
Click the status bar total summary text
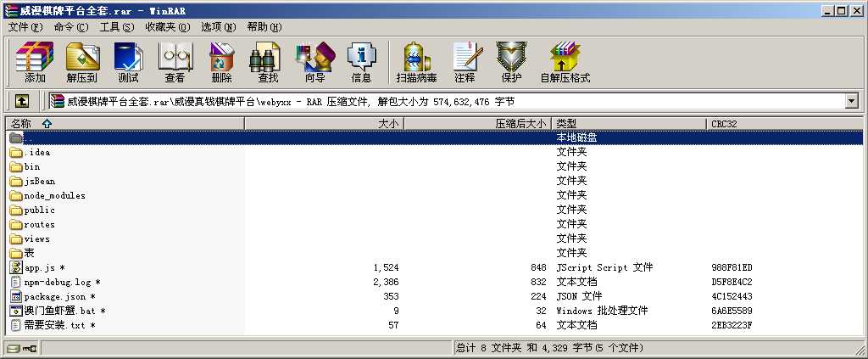549,349
